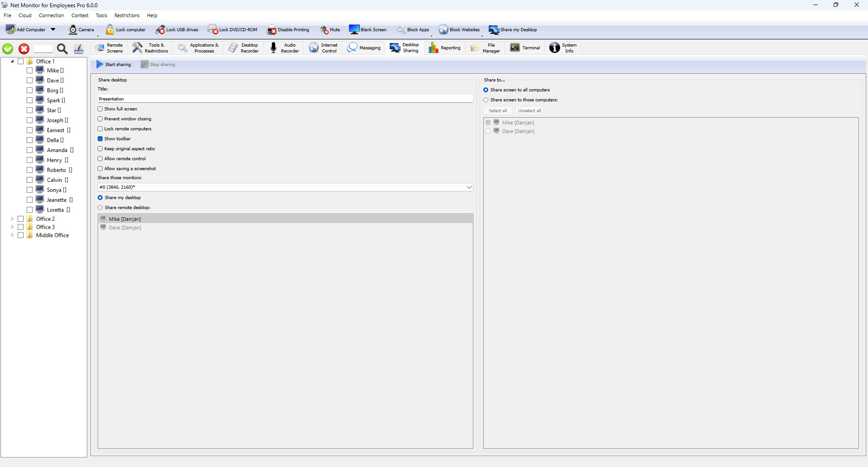
Task: Open the Share those monitors dropdown
Action: pyautogui.click(x=469, y=187)
